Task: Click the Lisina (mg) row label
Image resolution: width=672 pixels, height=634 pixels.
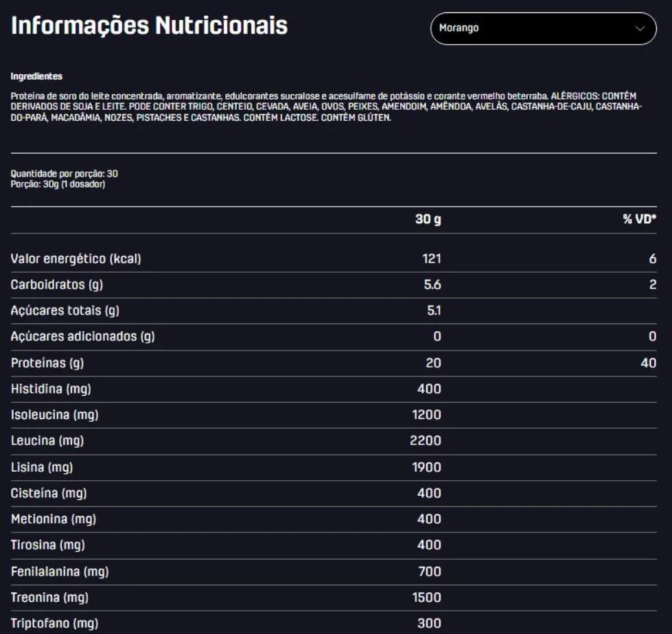Action: click(42, 467)
